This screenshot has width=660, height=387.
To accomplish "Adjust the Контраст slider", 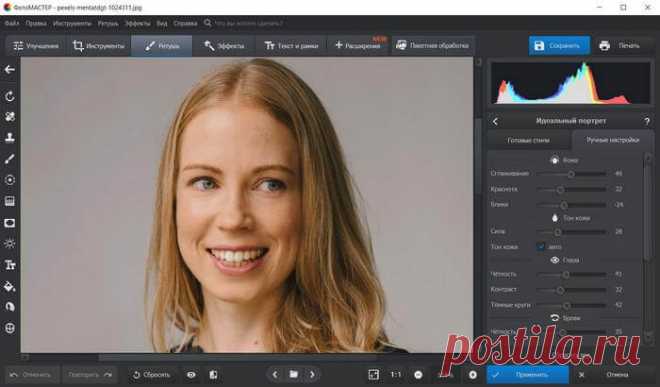I will point(571,290).
